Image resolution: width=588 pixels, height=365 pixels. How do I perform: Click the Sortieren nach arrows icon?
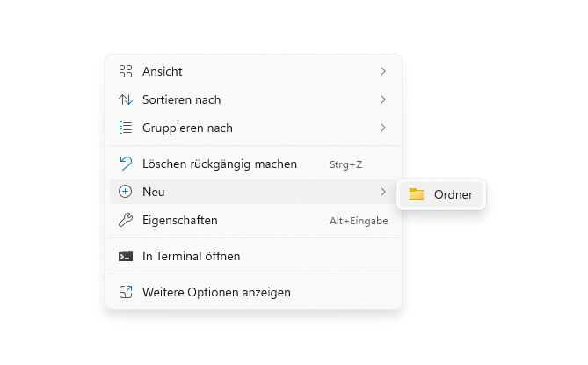[126, 99]
